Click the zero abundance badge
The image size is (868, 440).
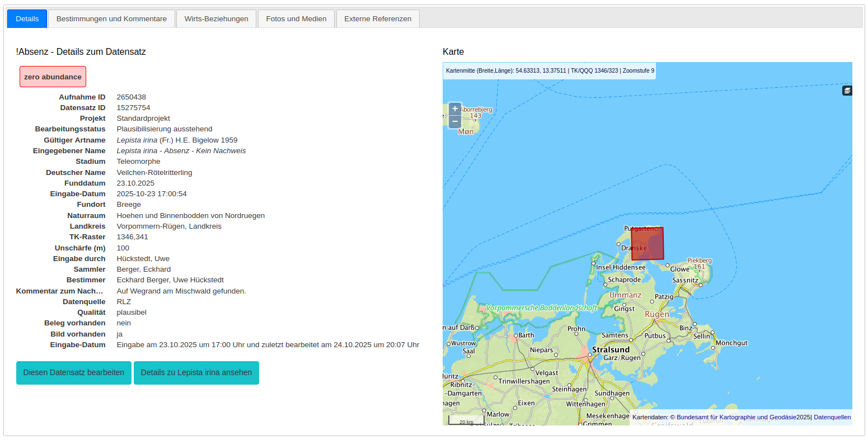pyautogui.click(x=53, y=77)
